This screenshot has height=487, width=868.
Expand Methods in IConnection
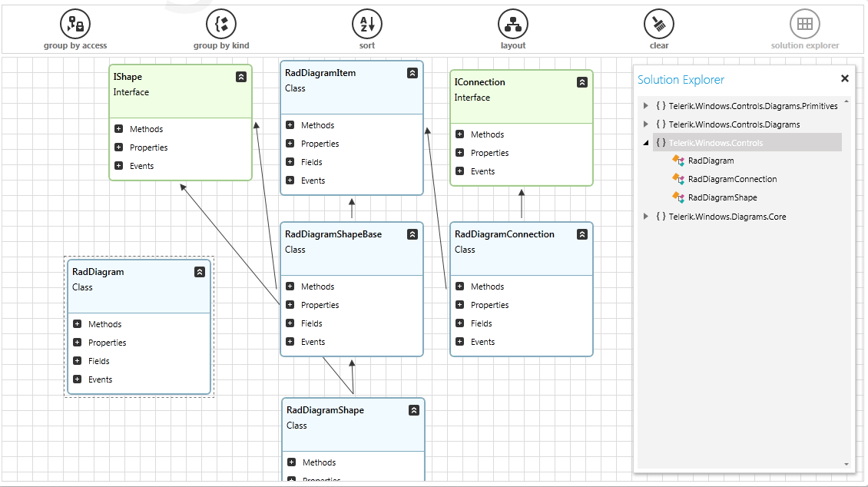460,134
